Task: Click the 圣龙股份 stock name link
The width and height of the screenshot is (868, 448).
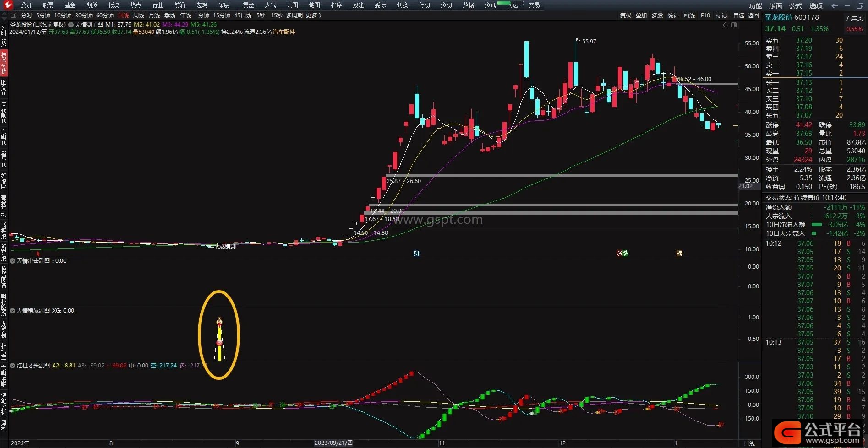Action: click(x=778, y=17)
